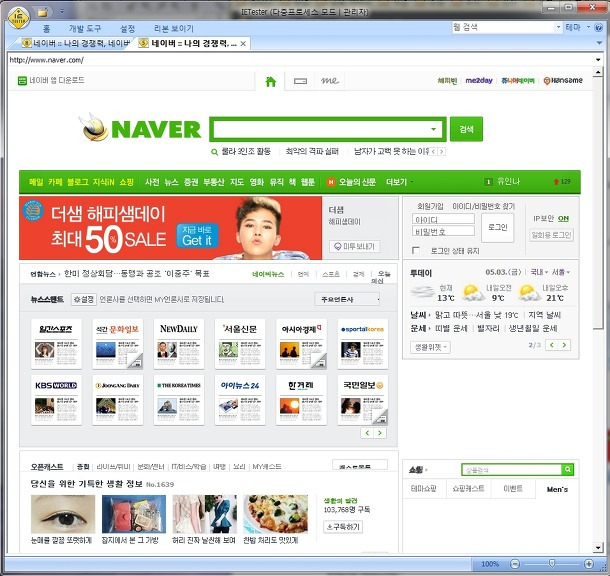Go to next page in 투데이 widget
The width and height of the screenshot is (610, 576).
point(564,345)
